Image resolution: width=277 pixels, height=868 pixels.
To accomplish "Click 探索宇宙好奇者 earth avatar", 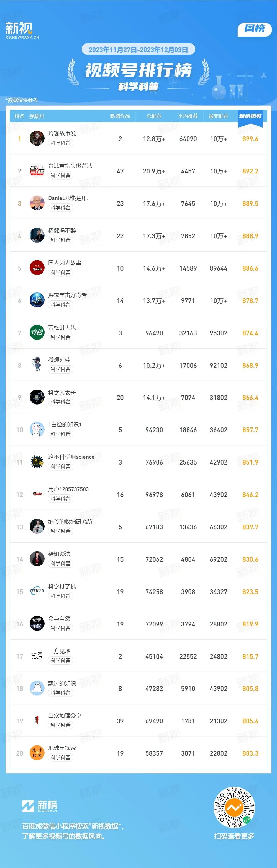I will tap(37, 300).
